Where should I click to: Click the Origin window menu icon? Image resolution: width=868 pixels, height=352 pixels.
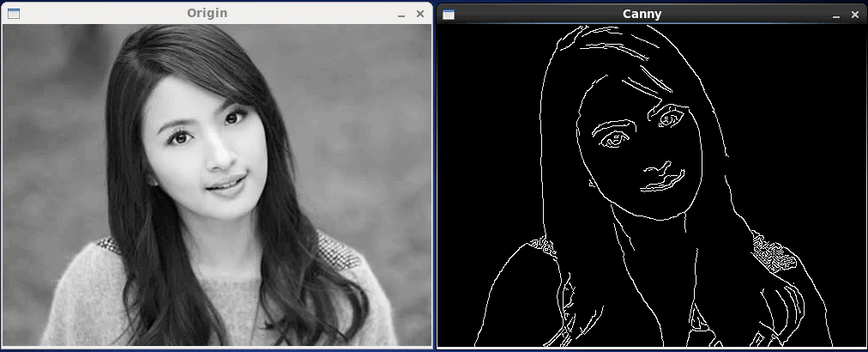pos(14,14)
